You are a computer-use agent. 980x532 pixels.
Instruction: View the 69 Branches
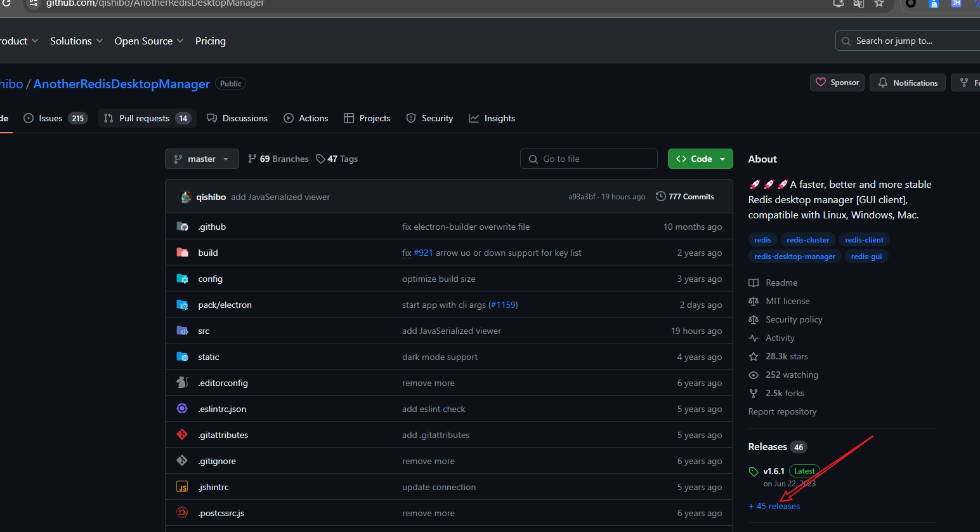[x=278, y=159]
